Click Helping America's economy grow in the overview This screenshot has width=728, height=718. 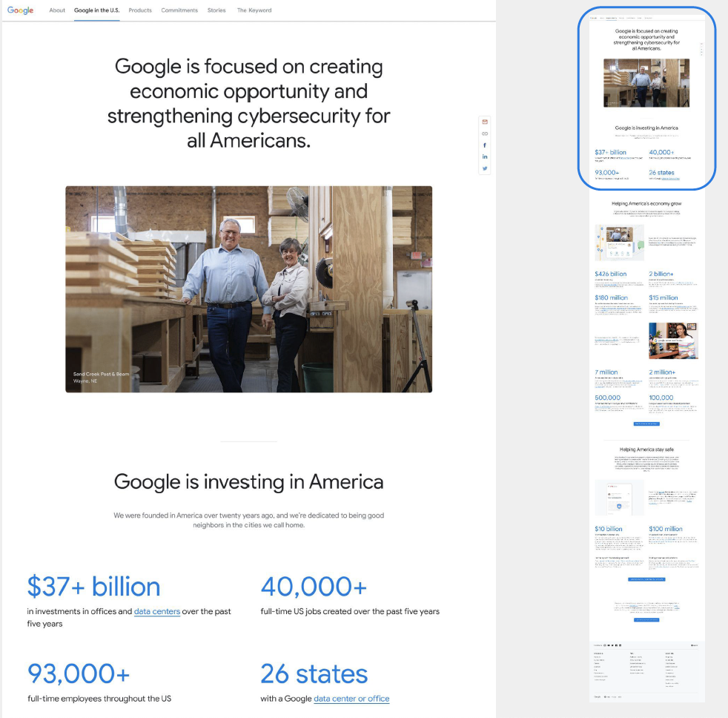tap(646, 203)
